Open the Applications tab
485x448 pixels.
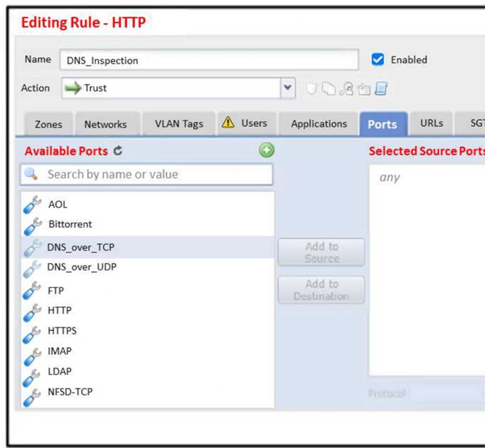click(318, 124)
